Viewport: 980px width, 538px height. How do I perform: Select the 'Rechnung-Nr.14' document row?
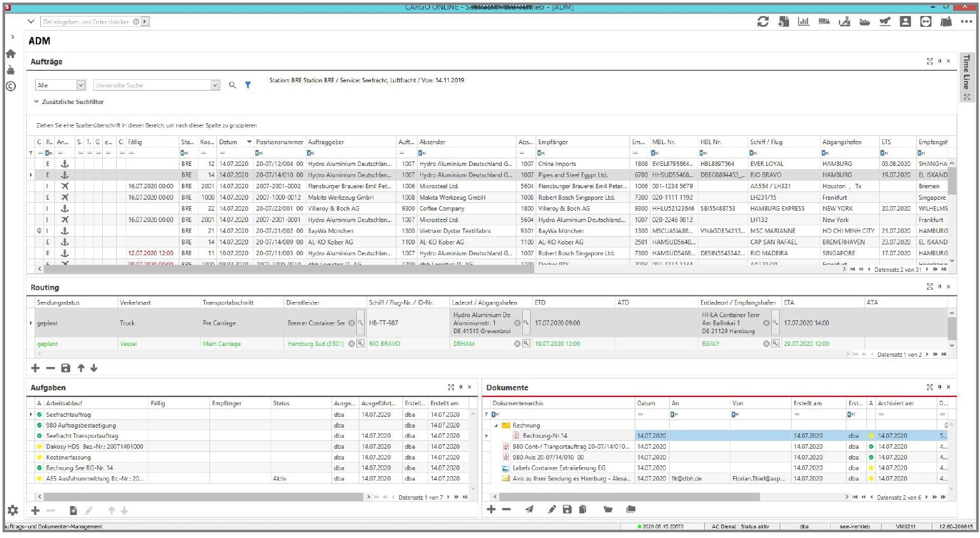tap(545, 436)
